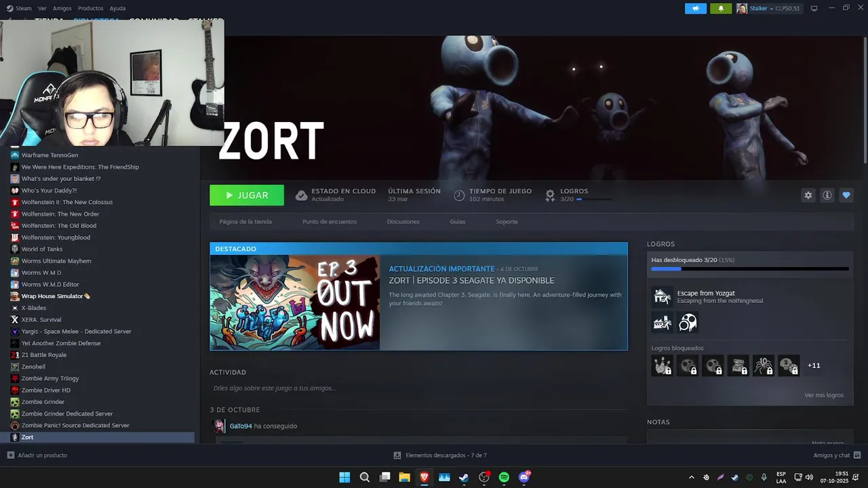This screenshot has height=488, width=868.
Task: Click the locked treasure chest achievement icon
Action: click(x=738, y=365)
